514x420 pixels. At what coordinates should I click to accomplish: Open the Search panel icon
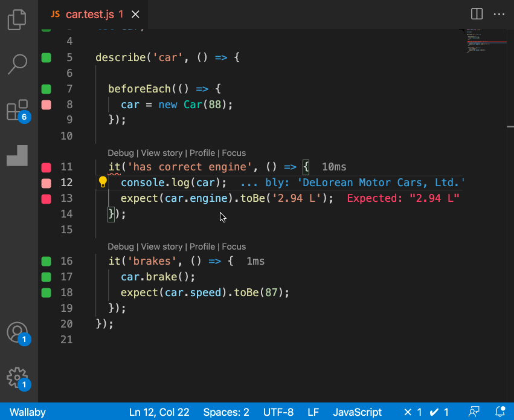pyautogui.click(x=17, y=63)
